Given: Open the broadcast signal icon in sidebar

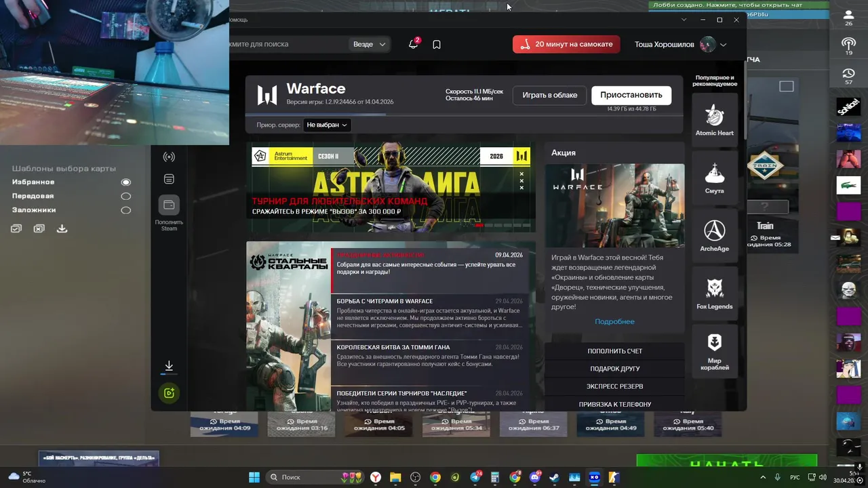Looking at the screenshot, I should (169, 157).
